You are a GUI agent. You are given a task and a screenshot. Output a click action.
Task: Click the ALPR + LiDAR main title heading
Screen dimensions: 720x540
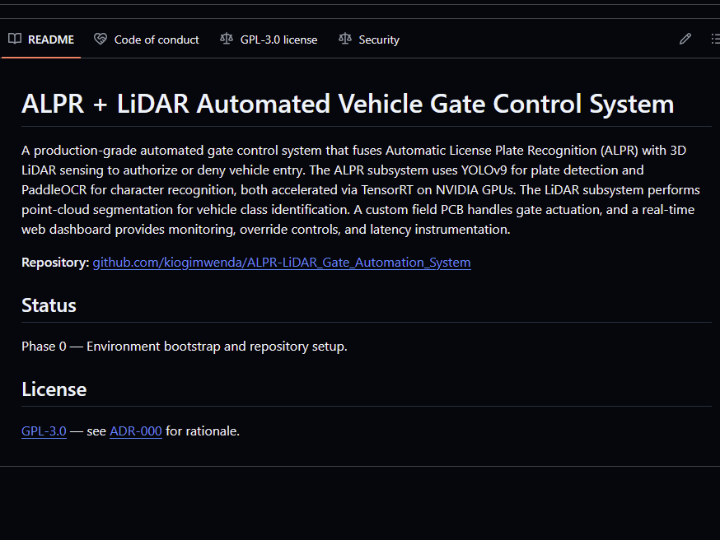(347, 104)
